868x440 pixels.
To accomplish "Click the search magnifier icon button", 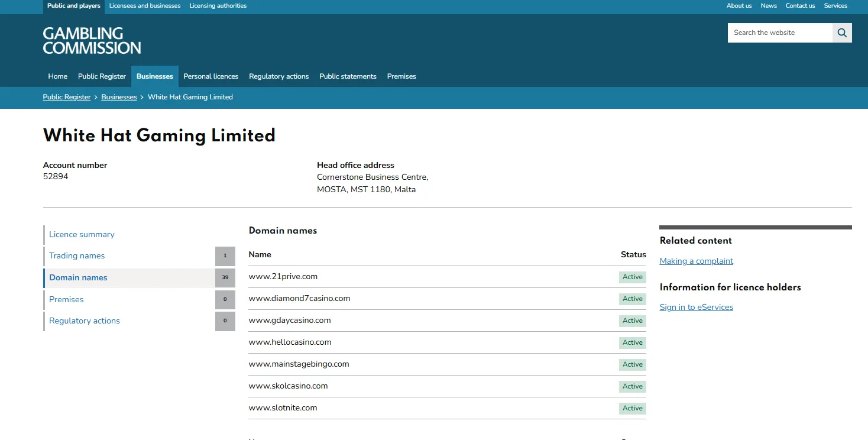I will click(842, 33).
